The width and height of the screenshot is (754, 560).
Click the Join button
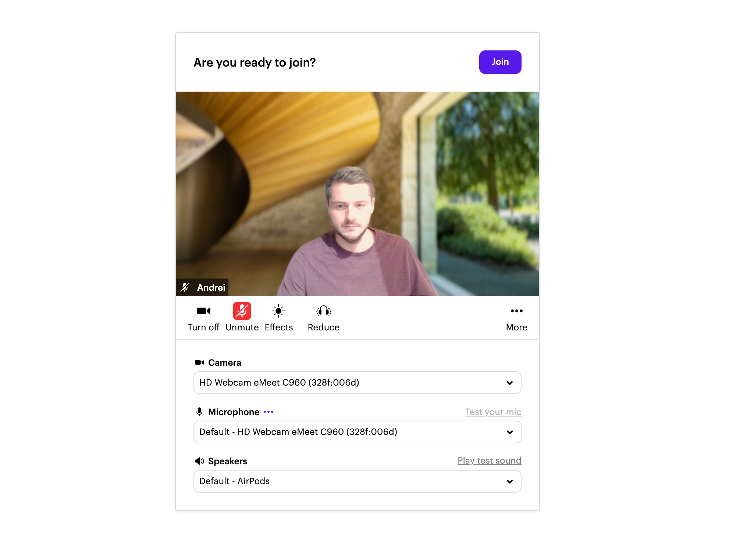coord(500,62)
